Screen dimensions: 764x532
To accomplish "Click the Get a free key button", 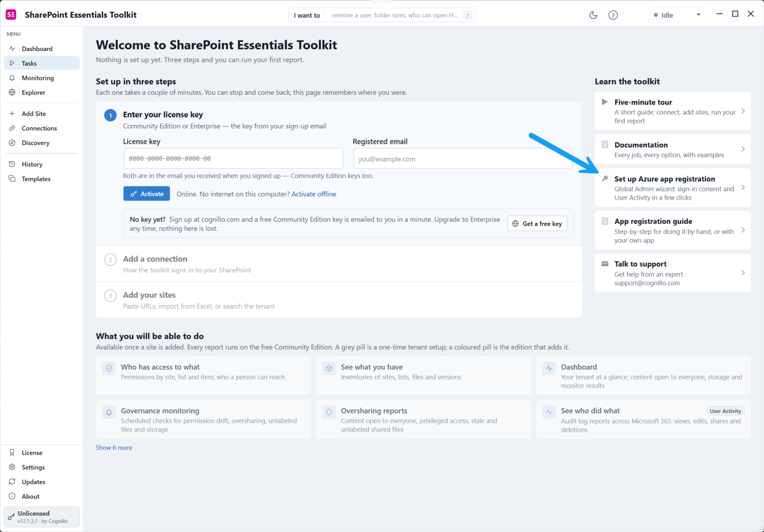I will [537, 223].
